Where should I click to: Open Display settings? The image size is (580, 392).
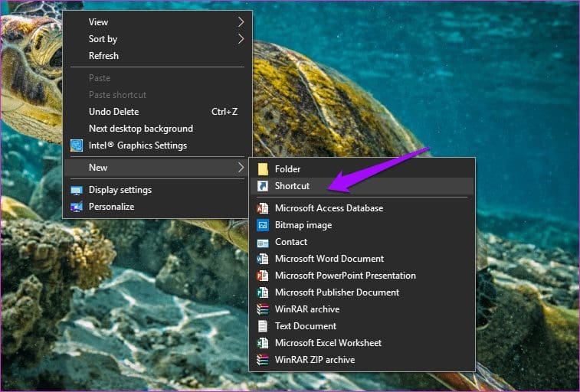[158, 190]
